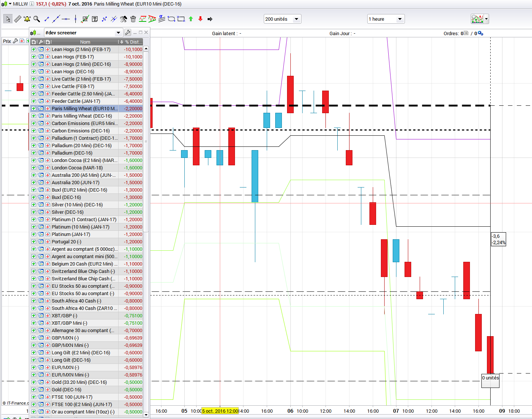This screenshot has width=532, height=419.
Task: Select the short line segment drawing tool
Action: click(47, 19)
